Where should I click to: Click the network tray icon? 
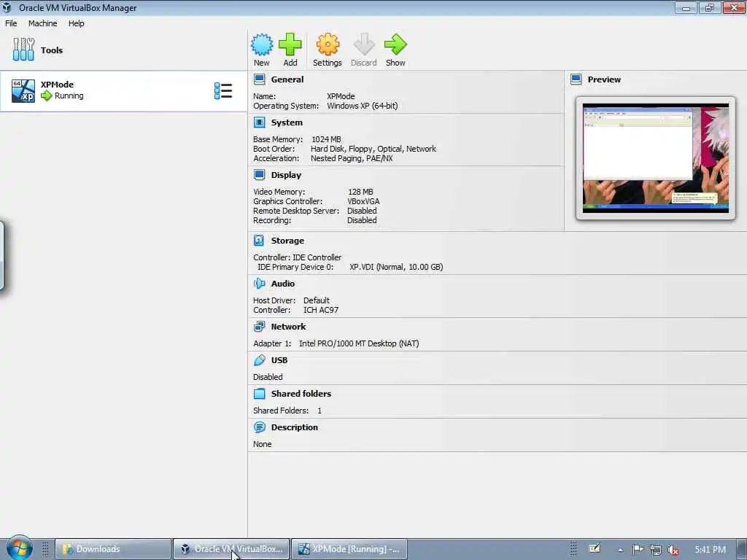656,550
